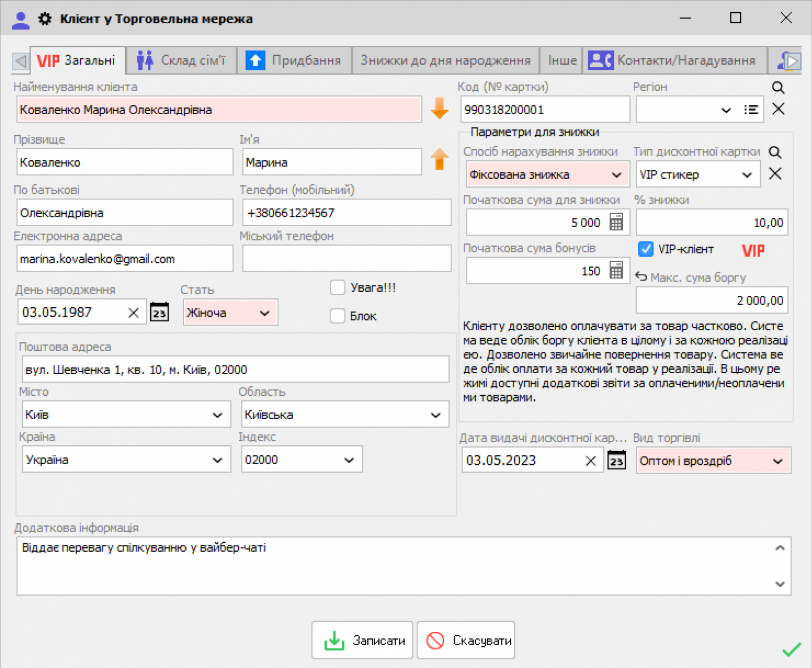Image resolution: width=812 pixels, height=668 pixels.
Task: Click calculator icon for initial discount sum
Action: click(617, 222)
